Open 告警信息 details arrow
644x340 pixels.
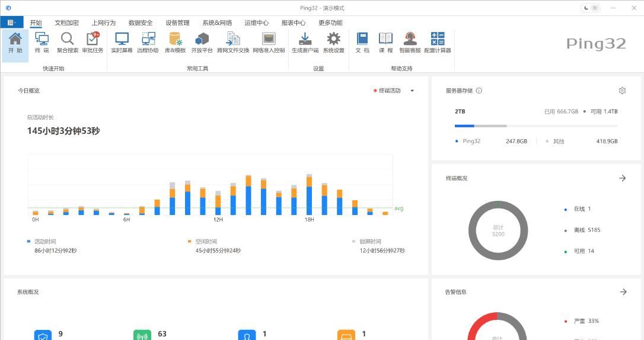click(x=623, y=291)
